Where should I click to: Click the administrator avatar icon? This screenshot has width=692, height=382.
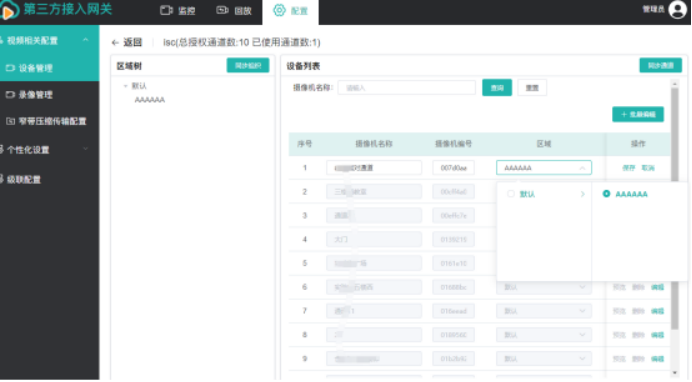point(677,9)
